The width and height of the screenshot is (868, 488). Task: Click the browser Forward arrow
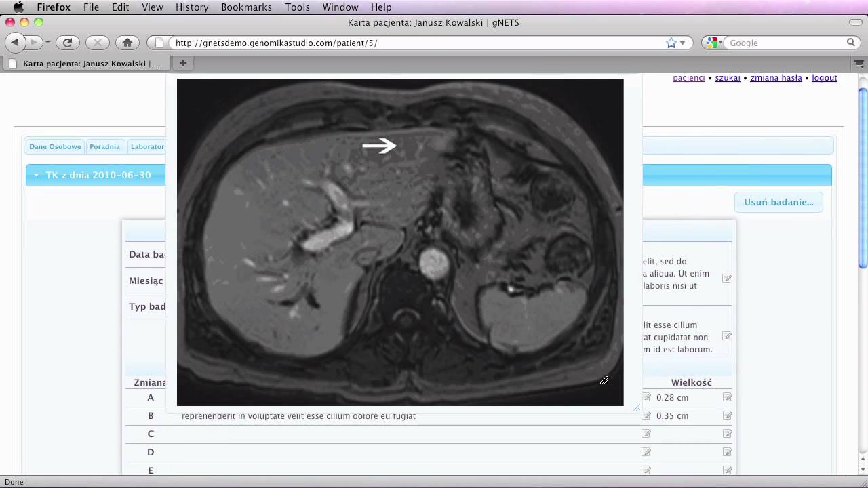(x=33, y=43)
